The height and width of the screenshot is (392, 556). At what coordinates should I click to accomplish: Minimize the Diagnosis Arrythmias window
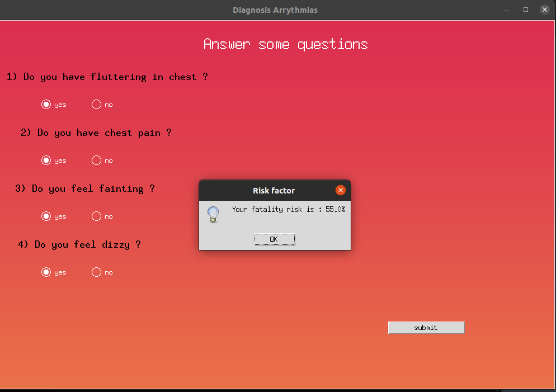[x=507, y=10]
